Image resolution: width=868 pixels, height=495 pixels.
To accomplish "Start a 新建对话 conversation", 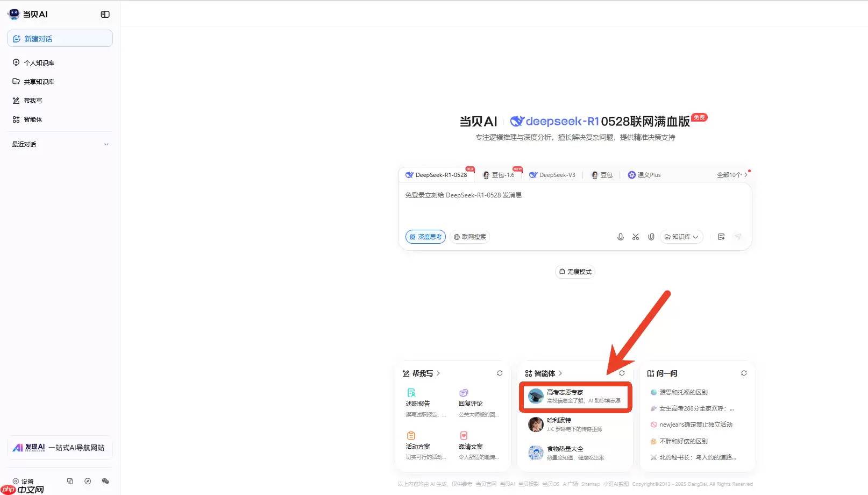I will coord(59,38).
